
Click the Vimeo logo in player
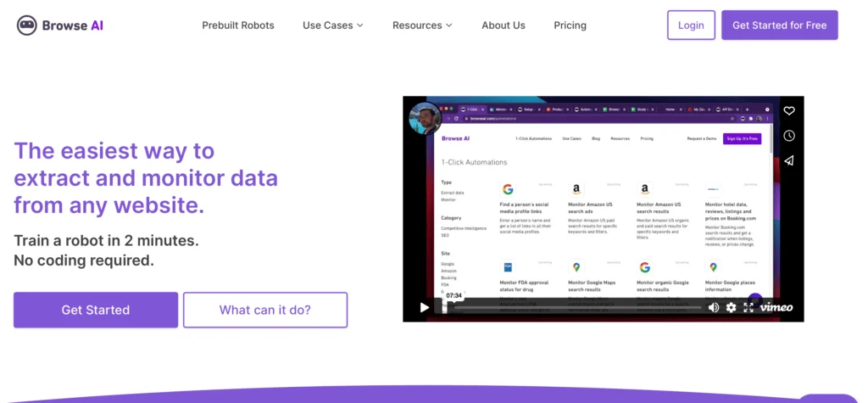[x=776, y=307]
